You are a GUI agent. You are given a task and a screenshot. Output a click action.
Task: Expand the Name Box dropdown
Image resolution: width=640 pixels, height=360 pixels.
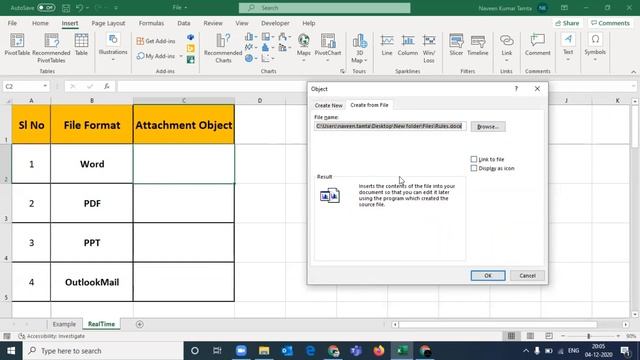point(44,86)
